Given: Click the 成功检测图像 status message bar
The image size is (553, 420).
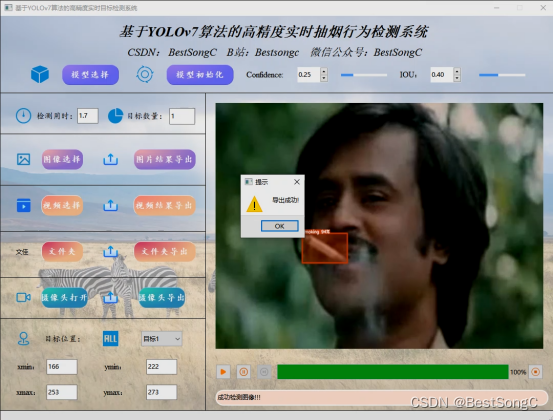Looking at the screenshot, I should click(x=381, y=397).
